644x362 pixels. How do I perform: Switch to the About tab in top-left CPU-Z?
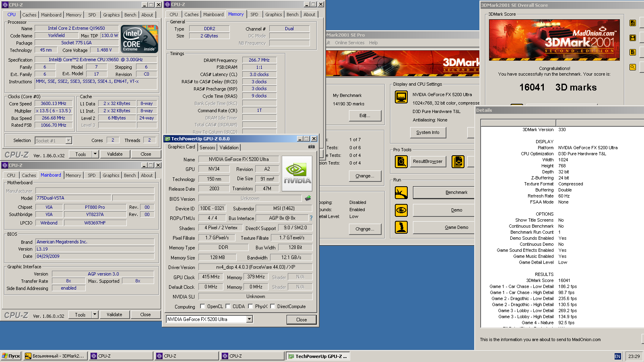147,15
